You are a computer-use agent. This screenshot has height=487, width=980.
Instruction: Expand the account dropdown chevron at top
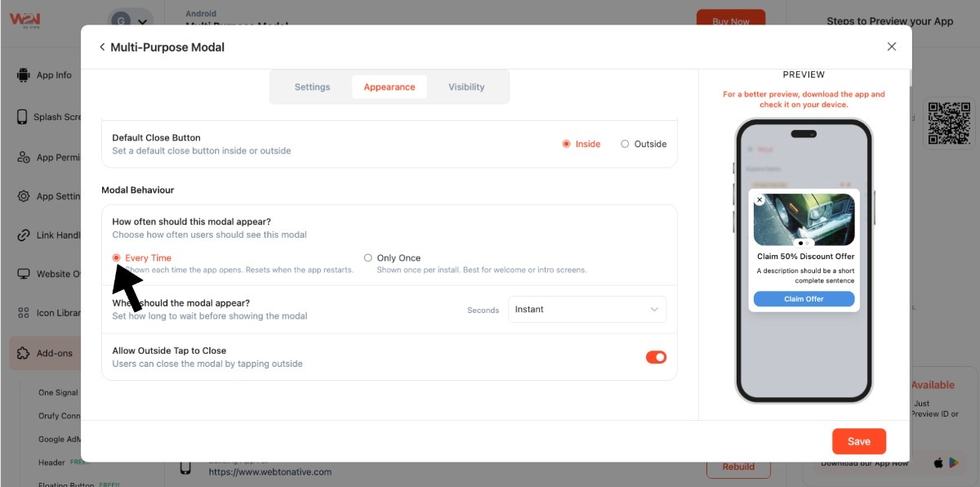coord(144,23)
